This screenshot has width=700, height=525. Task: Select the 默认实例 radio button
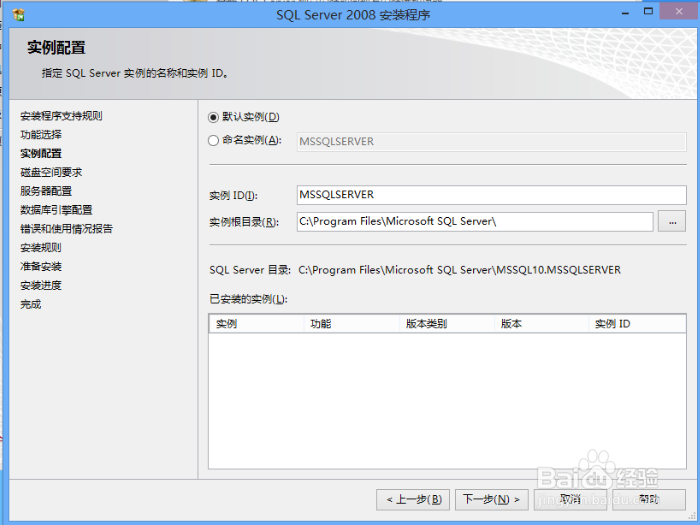tap(213, 117)
